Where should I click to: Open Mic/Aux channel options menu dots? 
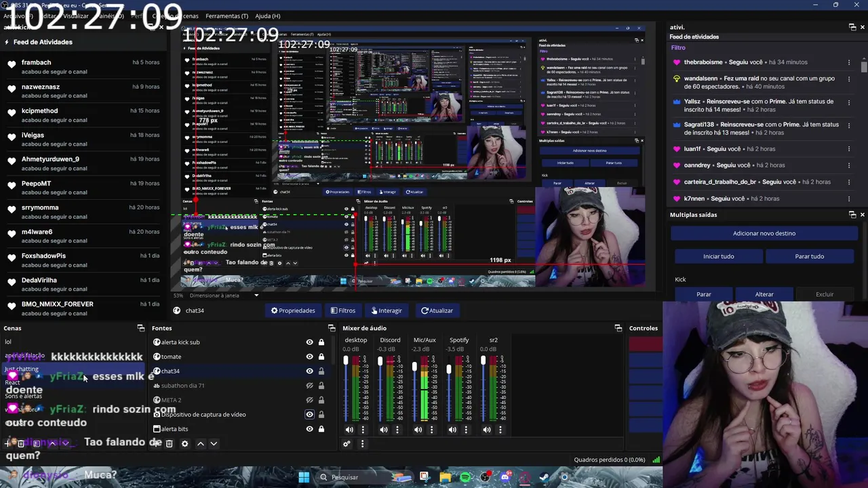[431, 430]
